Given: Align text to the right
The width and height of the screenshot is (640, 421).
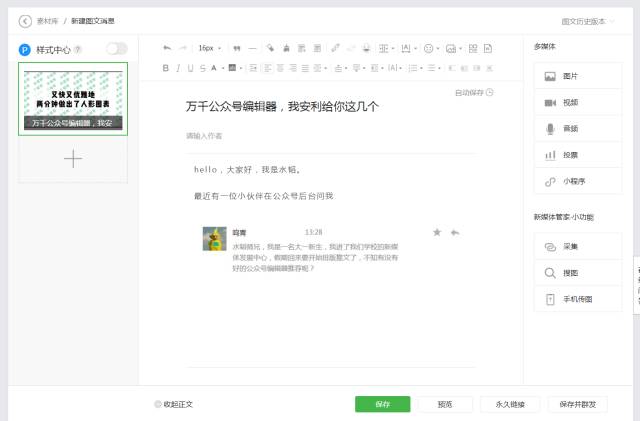Looking at the screenshot, I should coord(293,68).
